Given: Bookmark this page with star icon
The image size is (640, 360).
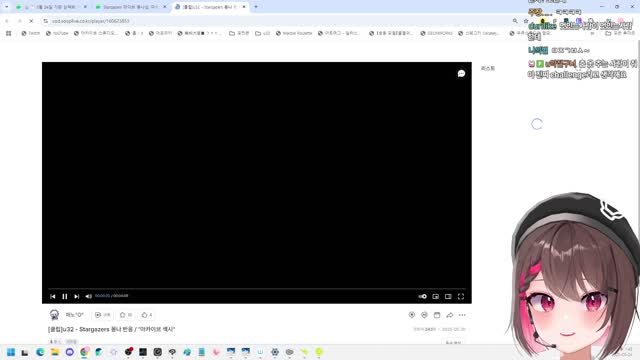Looking at the screenshot, I should 526,21.
